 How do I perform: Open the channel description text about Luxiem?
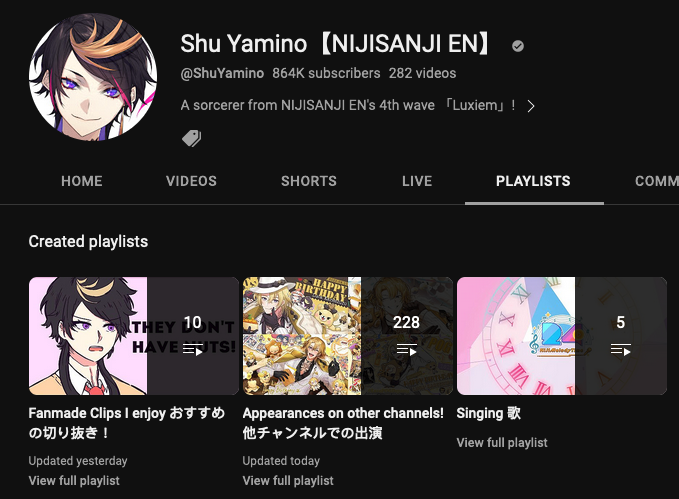[x=348, y=105]
